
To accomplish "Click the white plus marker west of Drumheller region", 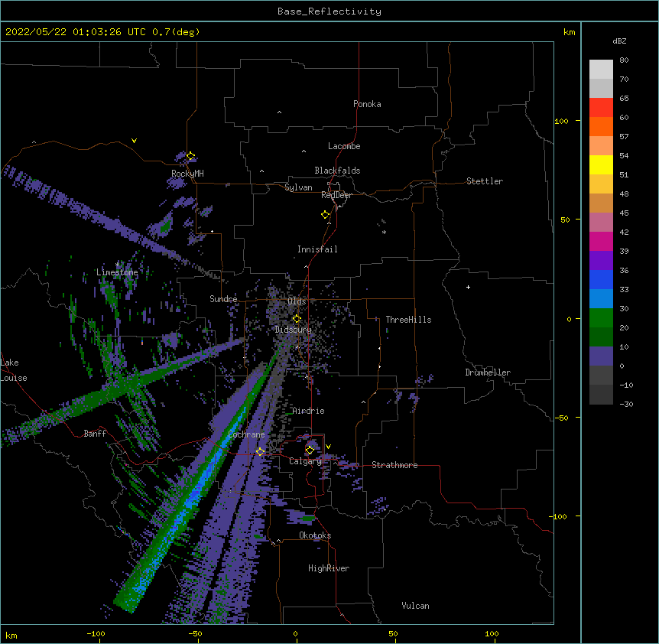I will point(468,287).
